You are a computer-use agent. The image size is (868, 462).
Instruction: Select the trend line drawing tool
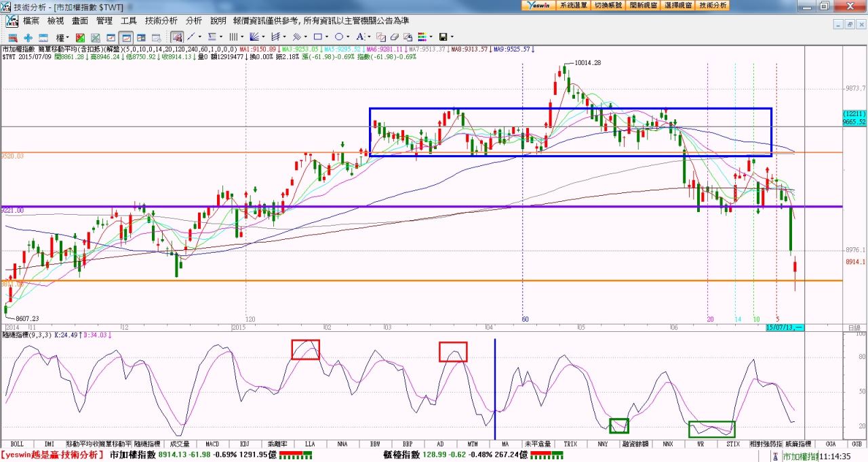[x=191, y=37]
